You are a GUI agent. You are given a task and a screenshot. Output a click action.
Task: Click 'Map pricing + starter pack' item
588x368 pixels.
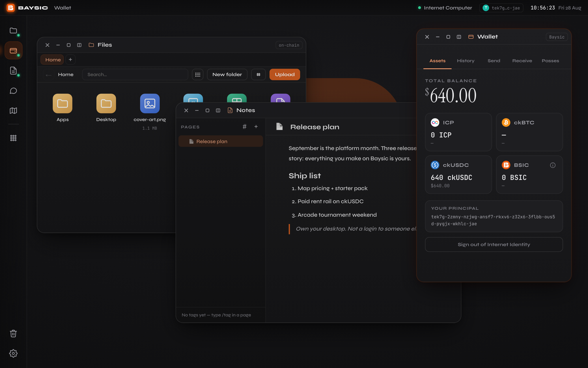pyautogui.click(x=332, y=188)
